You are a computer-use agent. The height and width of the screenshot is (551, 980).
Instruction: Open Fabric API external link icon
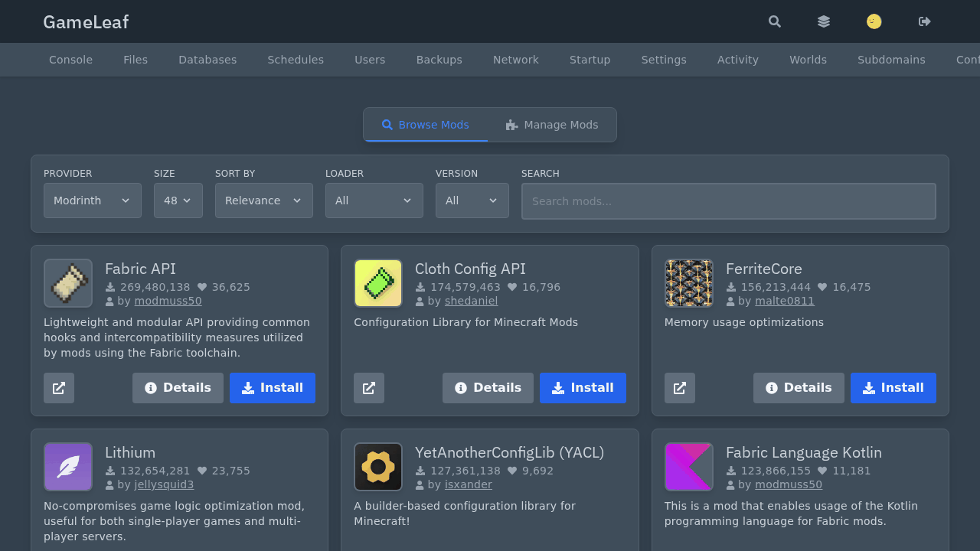(59, 388)
